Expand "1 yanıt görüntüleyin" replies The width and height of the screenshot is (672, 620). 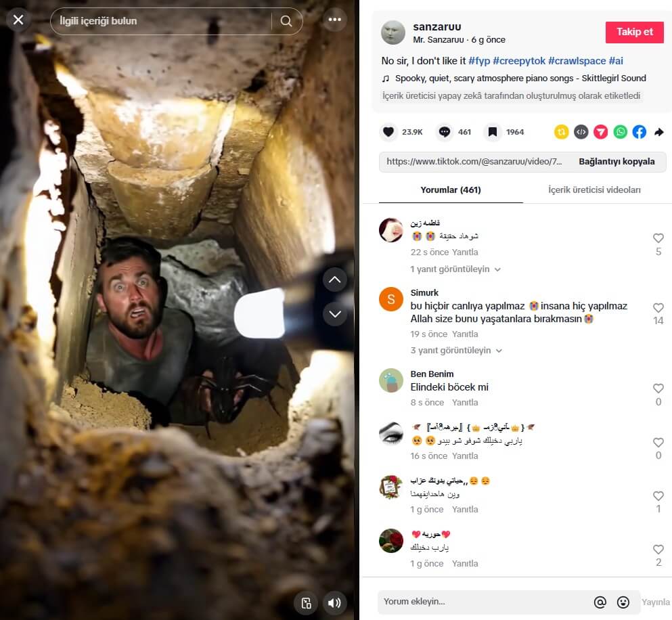coord(455,269)
